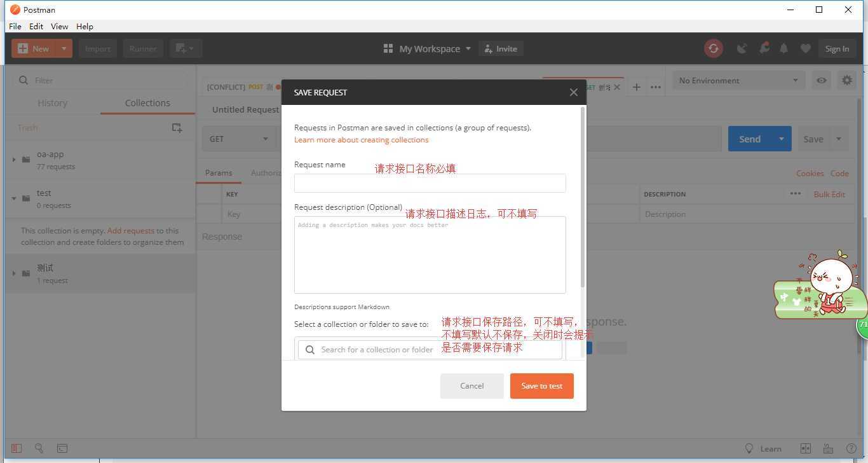Click the Runner button

click(142, 48)
